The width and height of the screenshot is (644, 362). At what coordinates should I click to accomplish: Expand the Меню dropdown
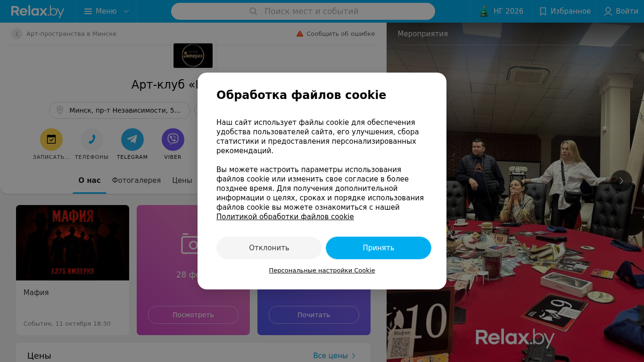(x=107, y=11)
